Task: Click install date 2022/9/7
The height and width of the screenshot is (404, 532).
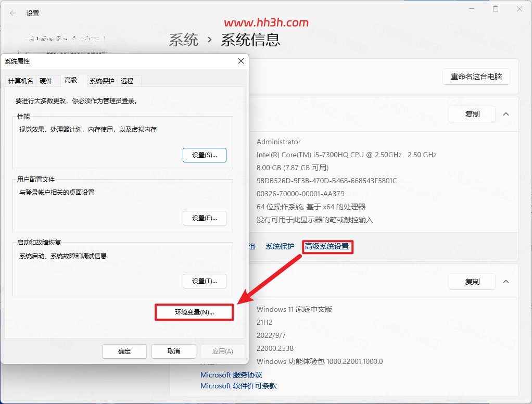Action: (271, 335)
